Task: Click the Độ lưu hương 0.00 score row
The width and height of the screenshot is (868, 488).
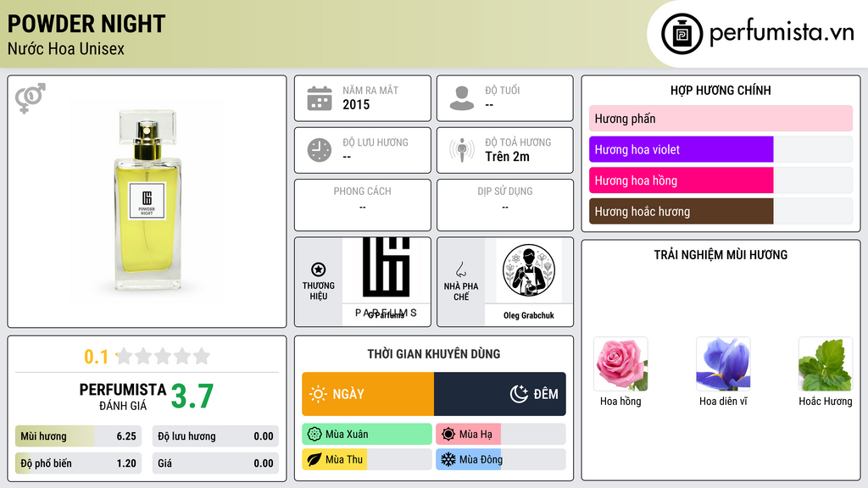Action: (215, 436)
